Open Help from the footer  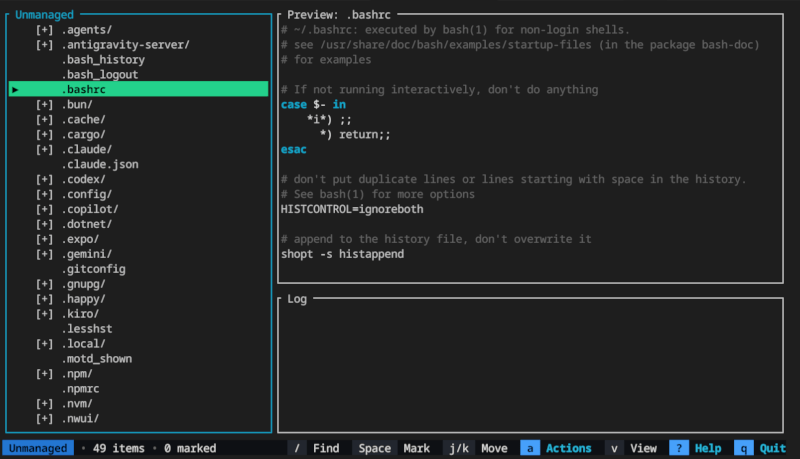[708, 448]
